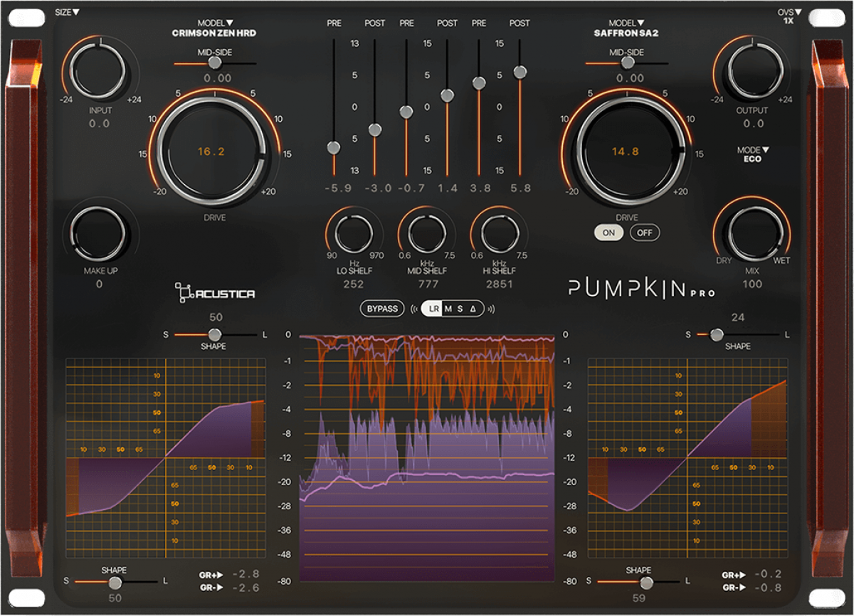
Task: Click the Input gain knob
Action: pos(99,70)
